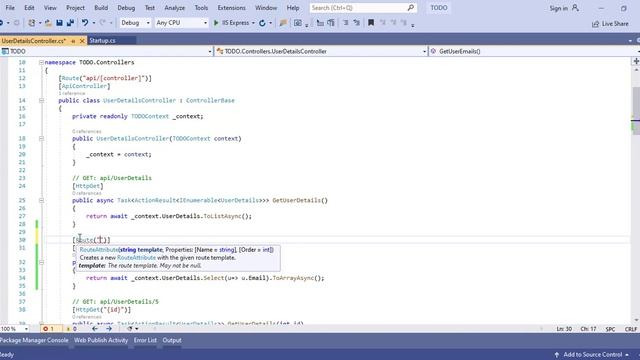The height and width of the screenshot is (360, 640).
Task: Open the File menu
Action: point(10,8)
